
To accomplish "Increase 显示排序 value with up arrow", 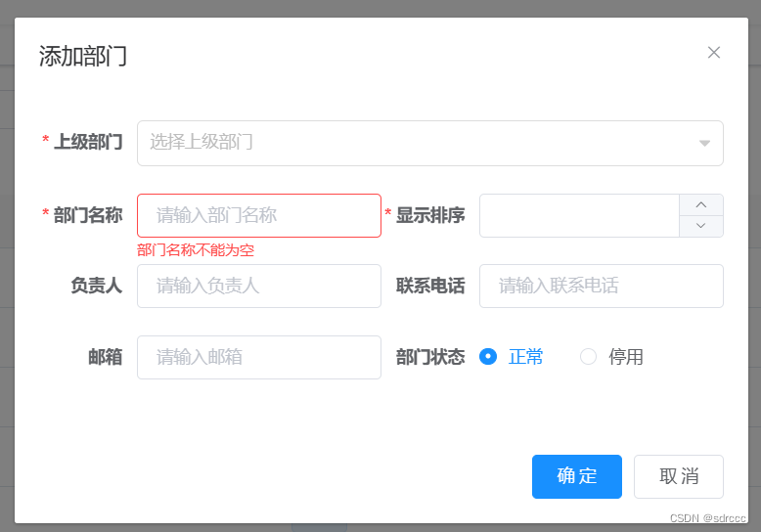I will (700, 204).
